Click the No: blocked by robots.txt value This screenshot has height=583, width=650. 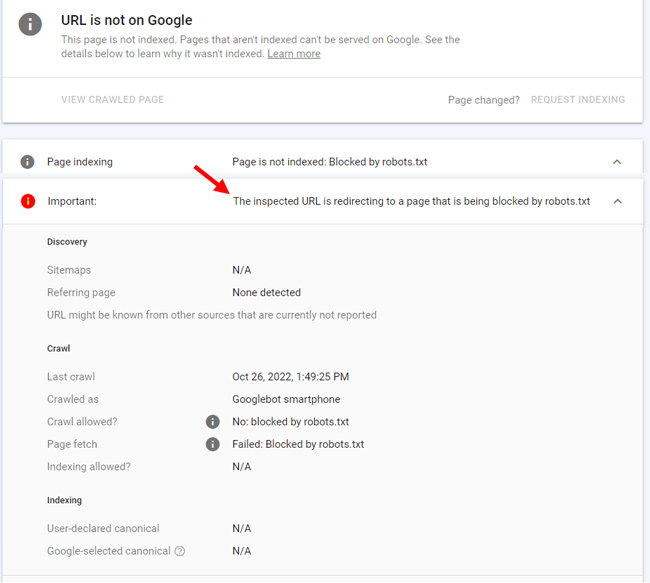pos(291,422)
